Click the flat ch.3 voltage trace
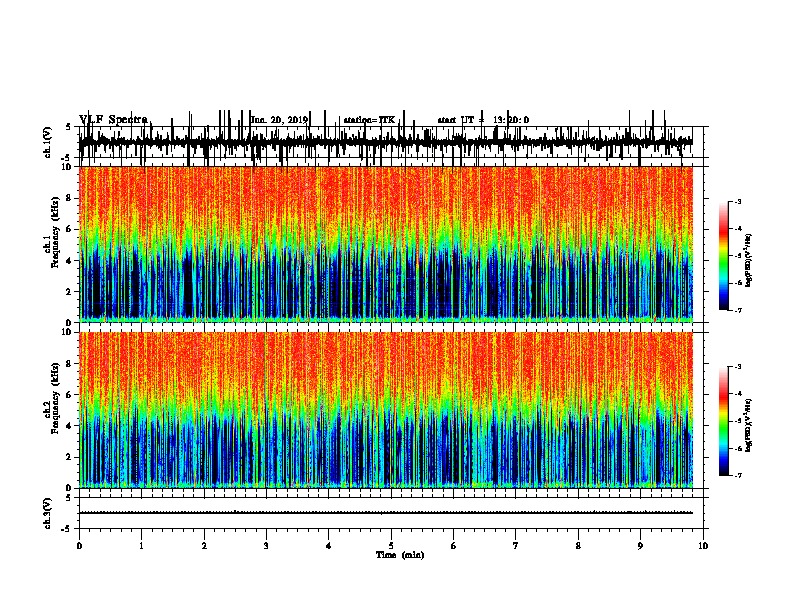The image size is (792, 612). 386,513
